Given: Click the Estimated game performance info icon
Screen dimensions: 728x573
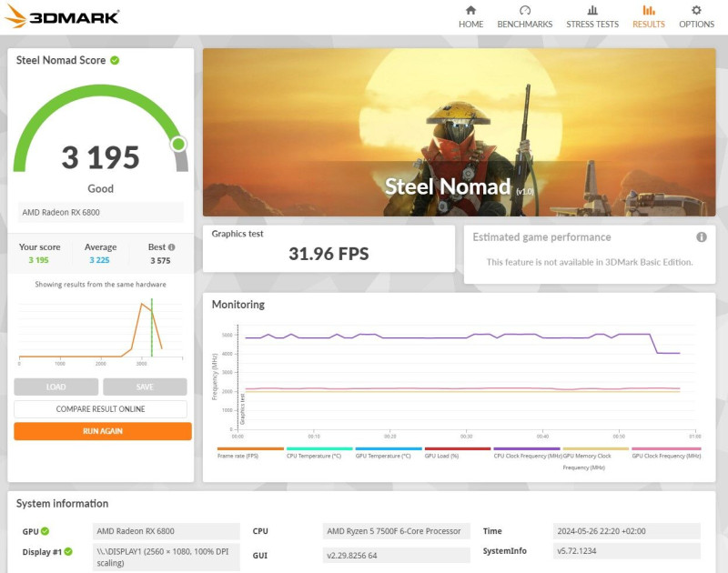Looking at the screenshot, I should pyautogui.click(x=701, y=237).
